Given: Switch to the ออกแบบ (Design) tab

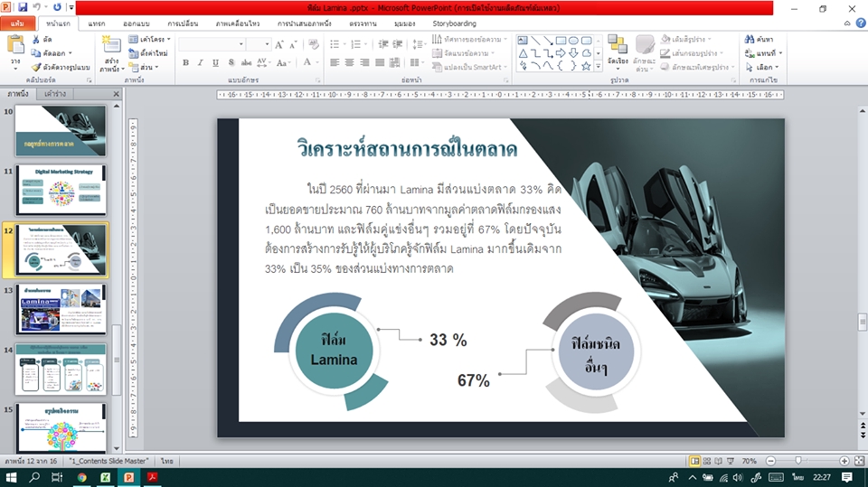Looking at the screenshot, I should (137, 23).
